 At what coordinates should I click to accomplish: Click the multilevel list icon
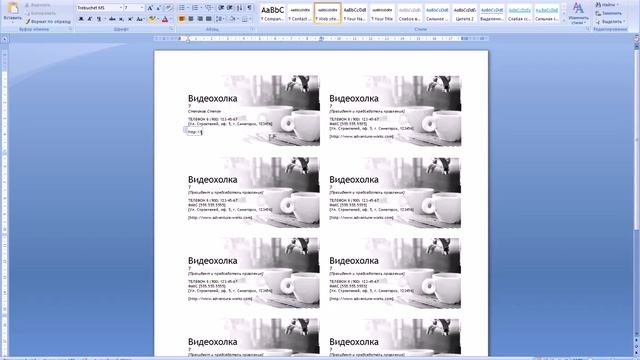(209, 8)
